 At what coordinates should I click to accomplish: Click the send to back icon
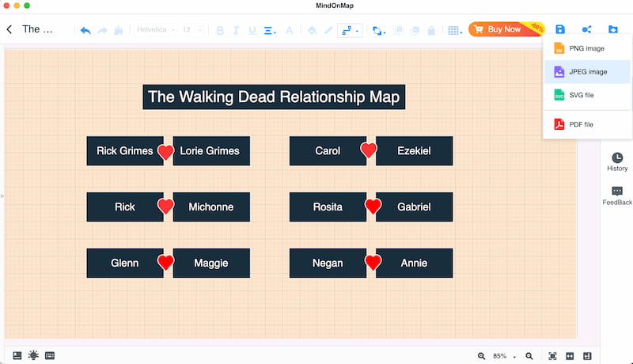[415, 30]
